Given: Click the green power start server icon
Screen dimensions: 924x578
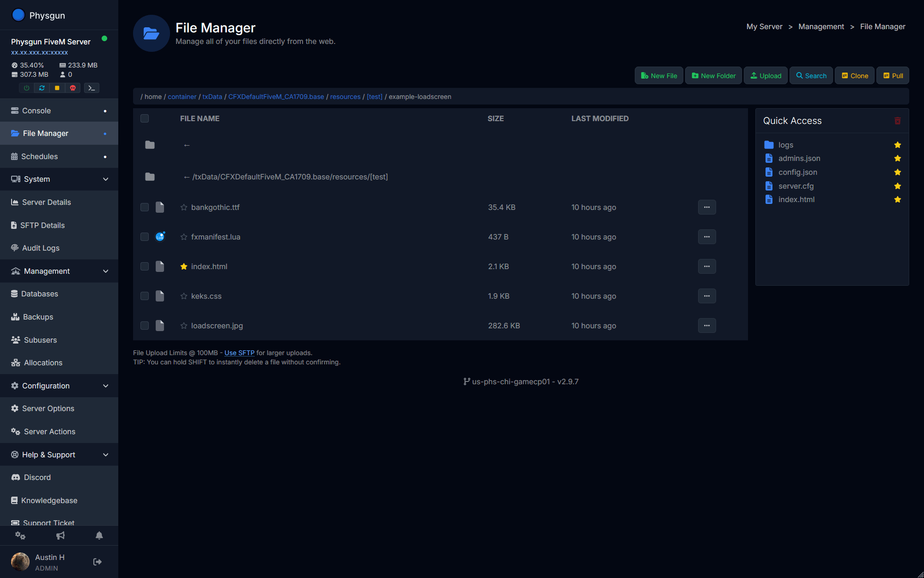Looking at the screenshot, I should (26, 88).
